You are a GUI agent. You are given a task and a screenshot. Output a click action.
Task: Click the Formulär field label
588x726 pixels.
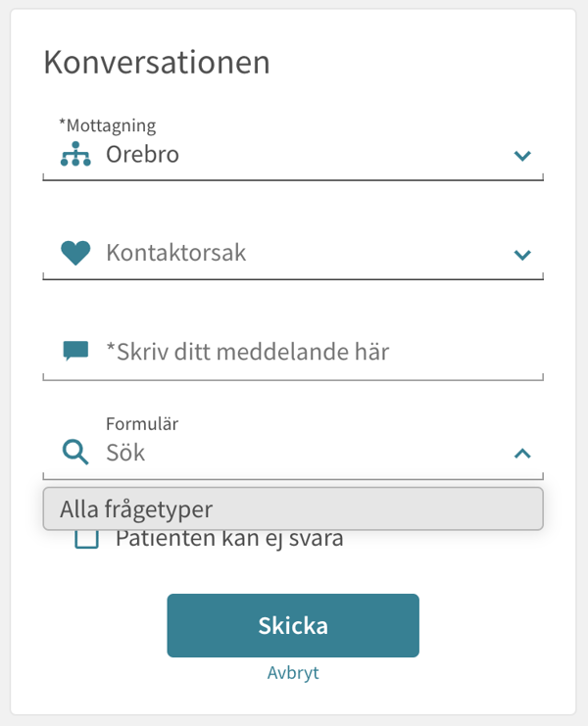point(142,424)
